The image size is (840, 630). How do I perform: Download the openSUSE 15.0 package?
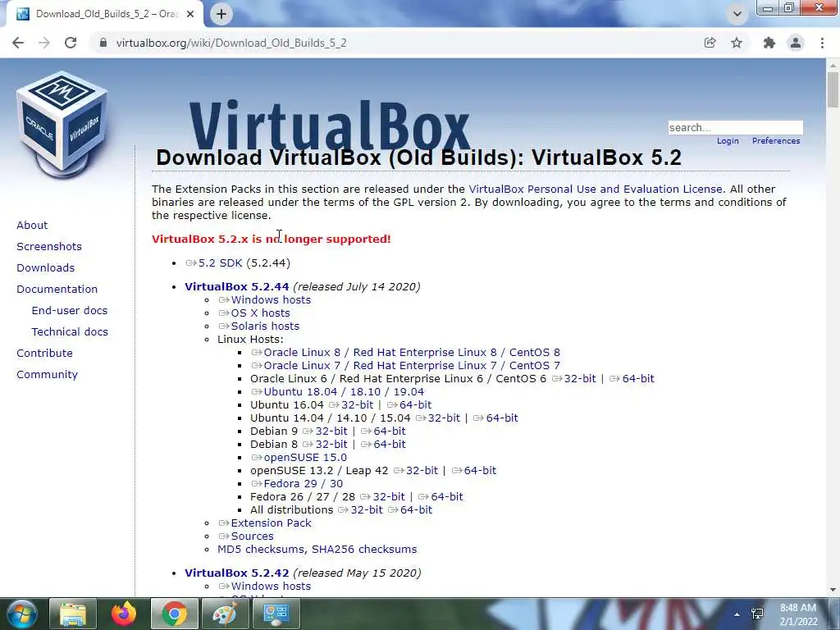[299, 458]
